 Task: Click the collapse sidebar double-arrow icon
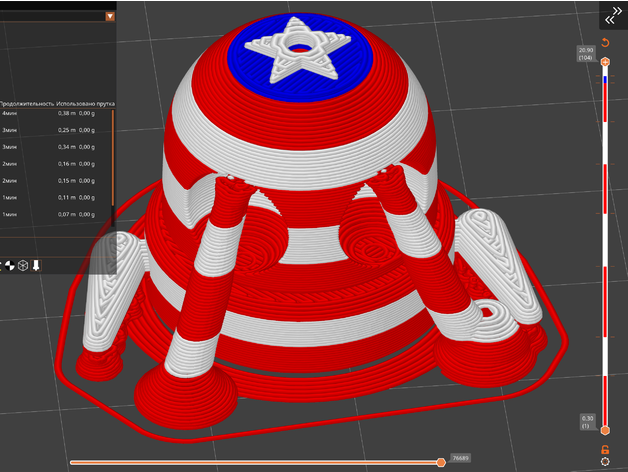611,17
